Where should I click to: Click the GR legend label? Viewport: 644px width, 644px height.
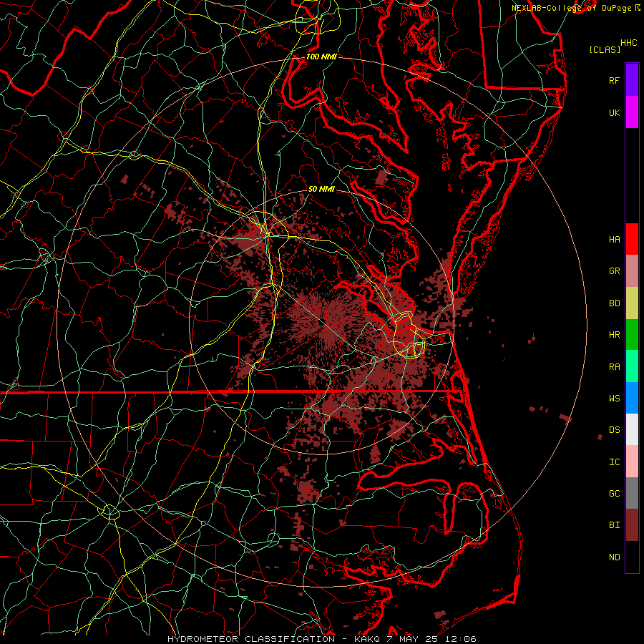tap(614, 271)
